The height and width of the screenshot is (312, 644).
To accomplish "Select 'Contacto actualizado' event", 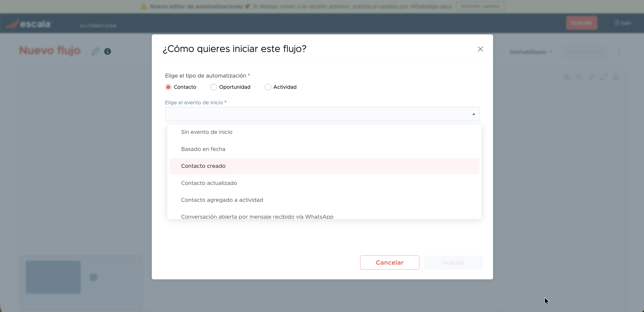I will point(209,183).
